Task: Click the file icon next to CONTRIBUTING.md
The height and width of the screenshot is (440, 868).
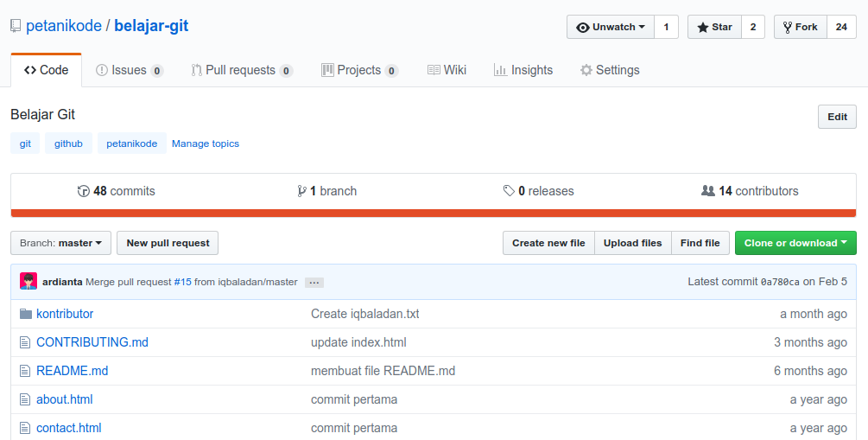Action: pos(25,342)
